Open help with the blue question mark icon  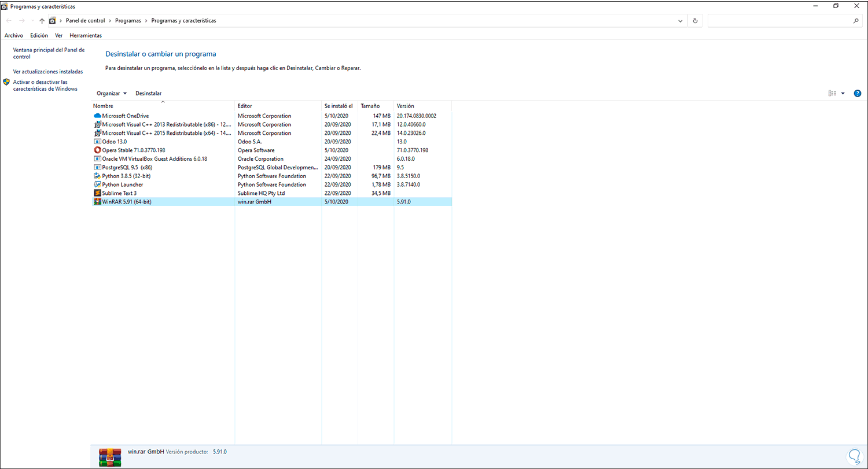point(858,93)
